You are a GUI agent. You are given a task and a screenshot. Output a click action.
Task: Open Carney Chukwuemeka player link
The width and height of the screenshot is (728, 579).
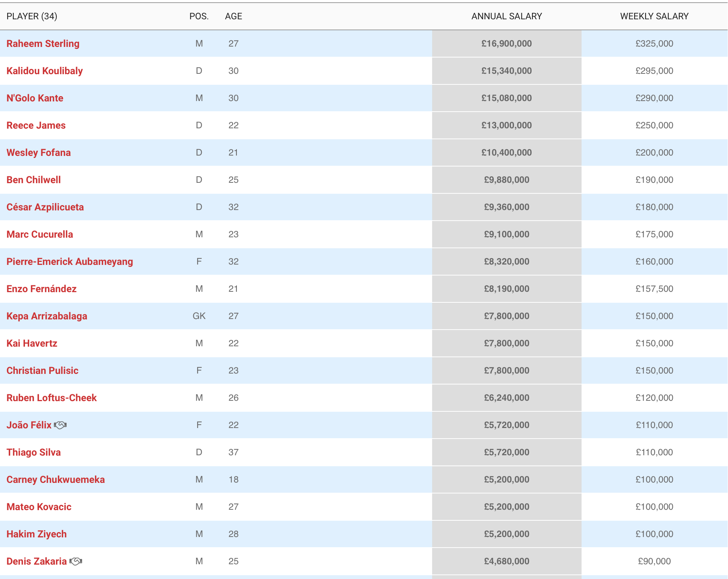click(x=56, y=479)
